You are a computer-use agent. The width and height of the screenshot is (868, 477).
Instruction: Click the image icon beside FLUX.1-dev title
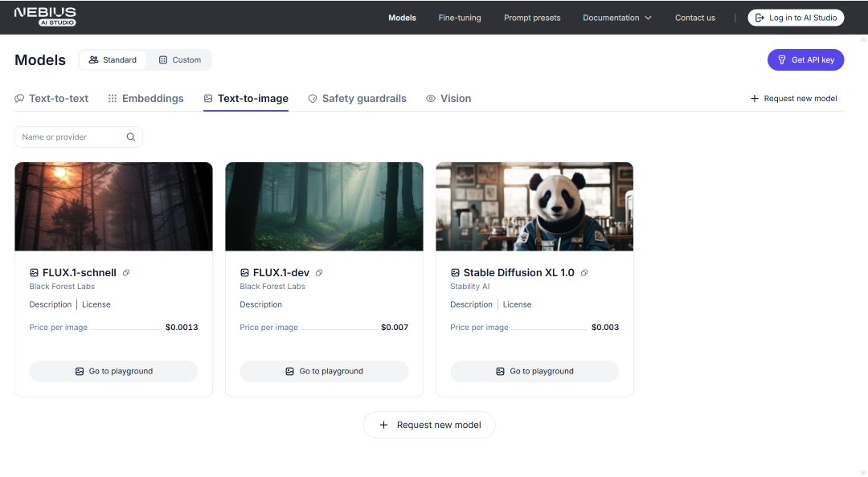point(244,273)
